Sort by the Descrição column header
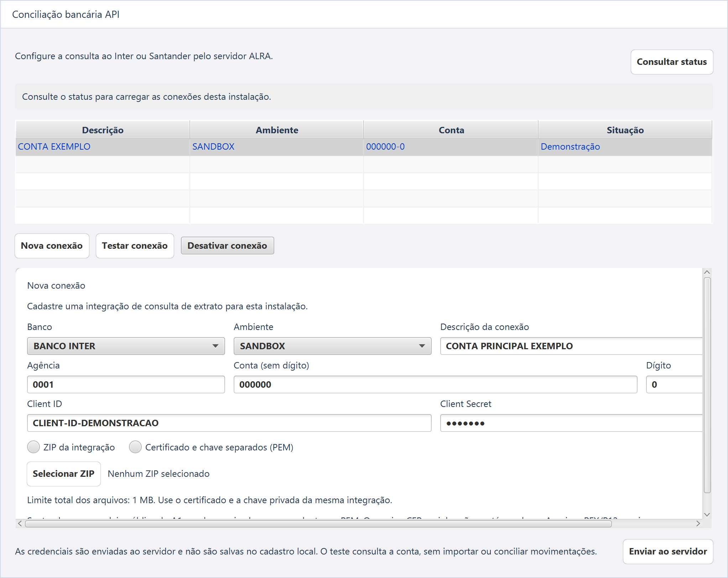Screen dimensions: 728x578 click(x=103, y=130)
